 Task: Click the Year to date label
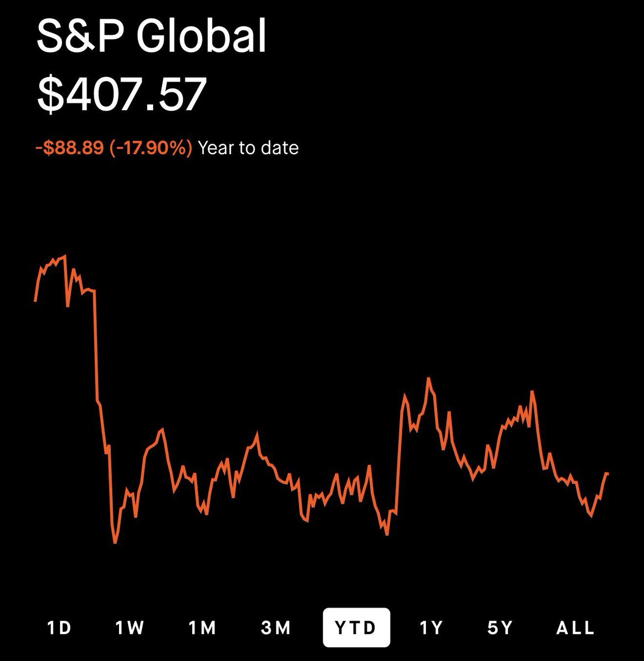248,148
